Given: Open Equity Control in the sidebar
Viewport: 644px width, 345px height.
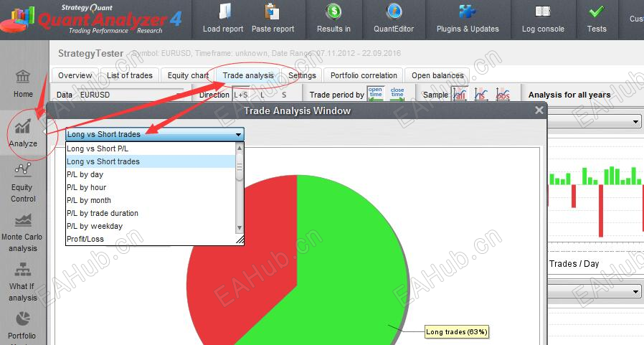Looking at the screenshot, I should click(x=23, y=182).
